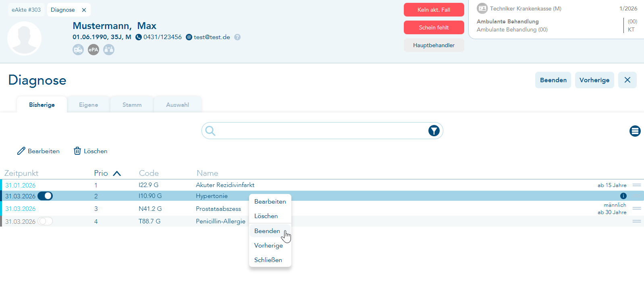Viewport: 644px width, 281px height.
Task: Sort by Prio using the arrow
Action: pos(117,173)
